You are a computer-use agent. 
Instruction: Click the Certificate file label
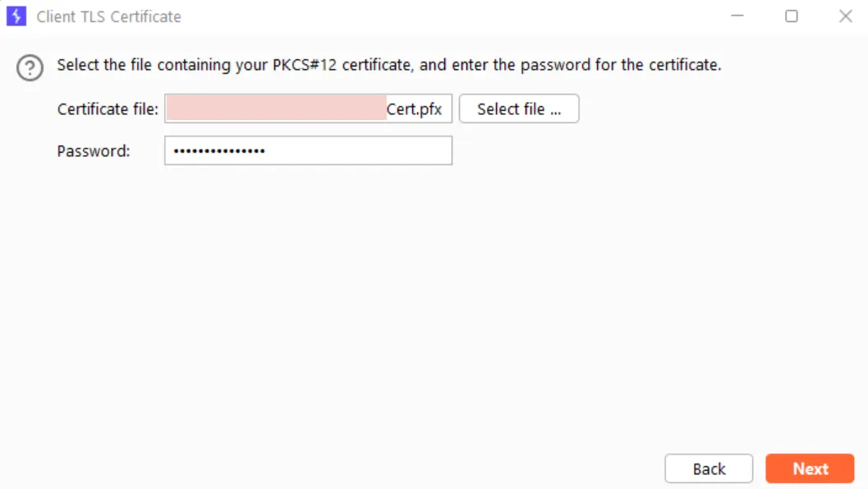click(107, 108)
